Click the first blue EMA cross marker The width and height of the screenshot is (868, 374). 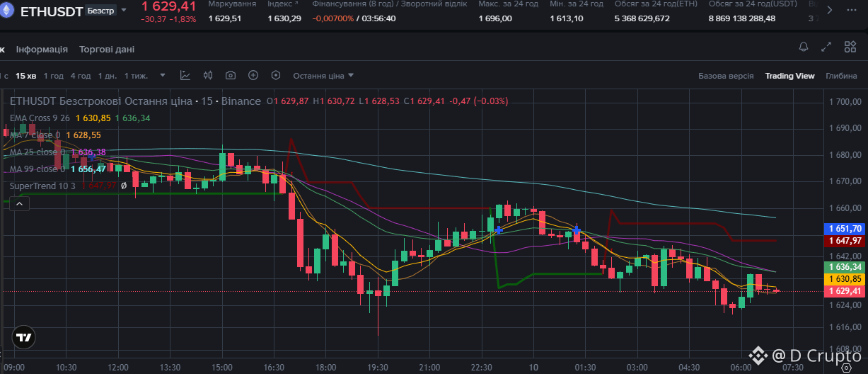499,230
